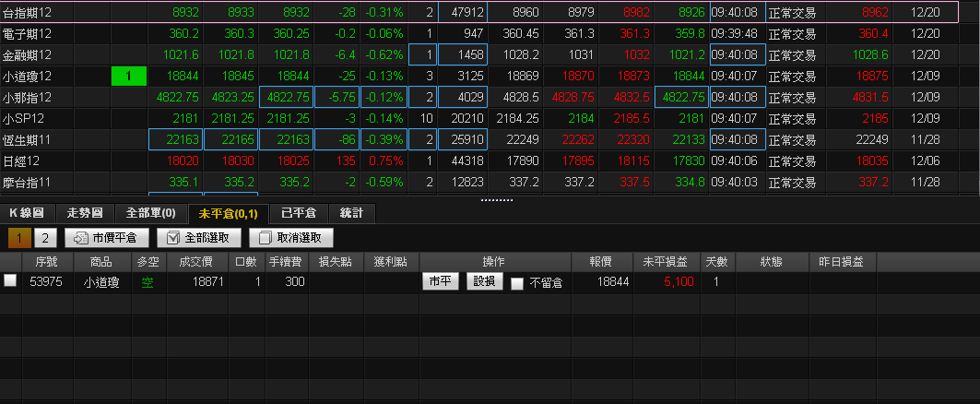Select the 恆生期11 quote row
980x404 pixels.
click(x=479, y=140)
